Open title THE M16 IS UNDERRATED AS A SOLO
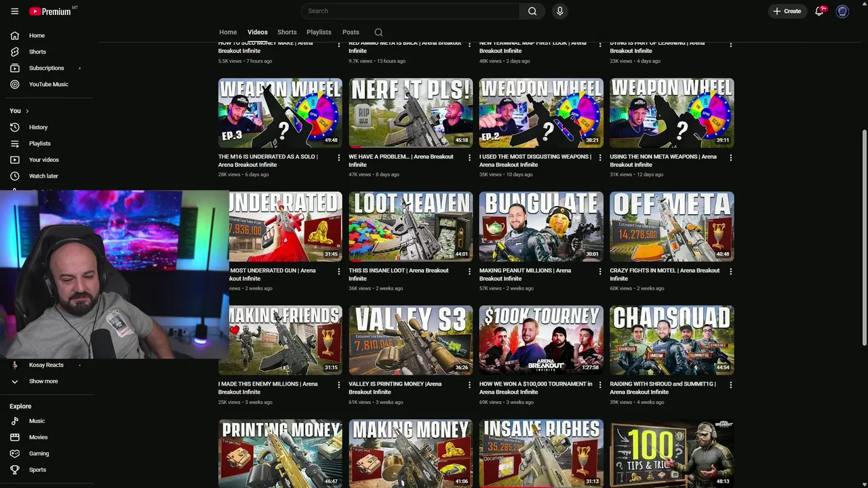 (x=268, y=161)
